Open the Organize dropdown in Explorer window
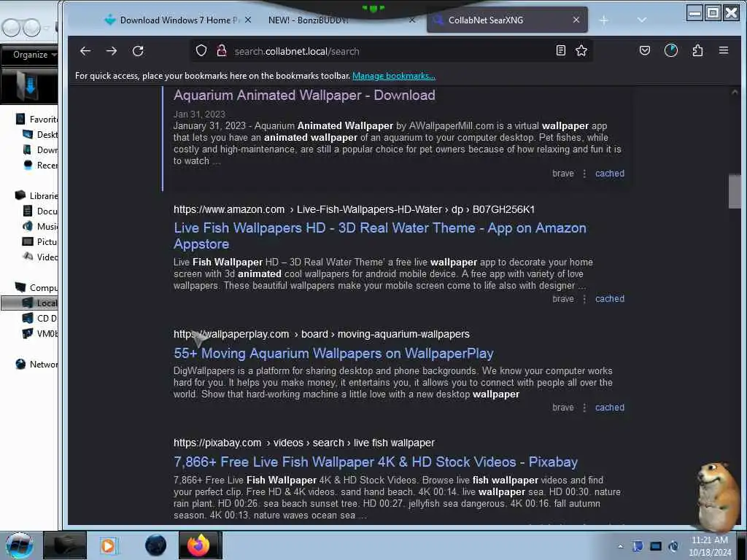 click(x=34, y=55)
